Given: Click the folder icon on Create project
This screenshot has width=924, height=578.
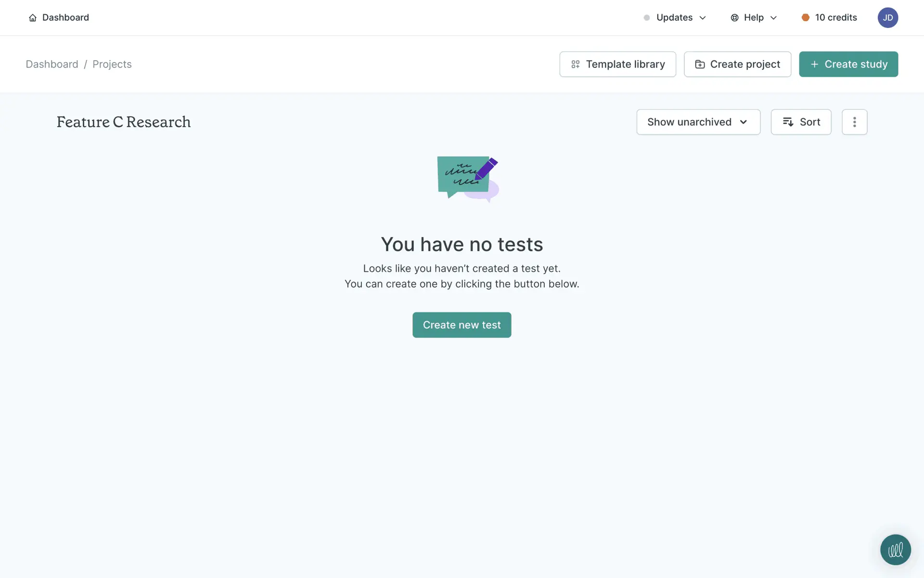Looking at the screenshot, I should point(700,65).
